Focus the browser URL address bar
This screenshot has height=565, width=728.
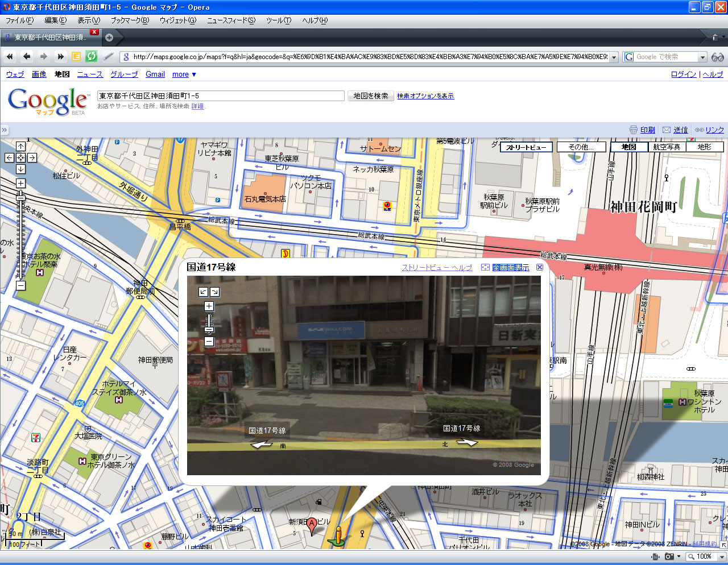pyautogui.click(x=370, y=57)
